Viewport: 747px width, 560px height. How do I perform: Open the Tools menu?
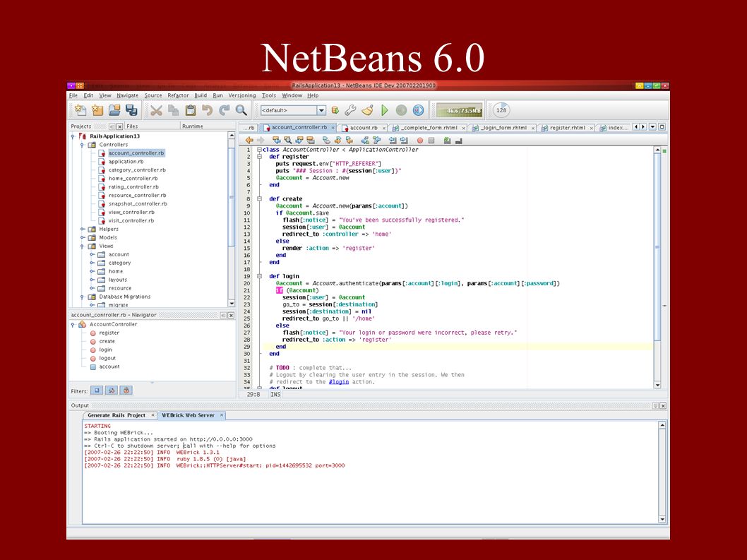click(269, 95)
